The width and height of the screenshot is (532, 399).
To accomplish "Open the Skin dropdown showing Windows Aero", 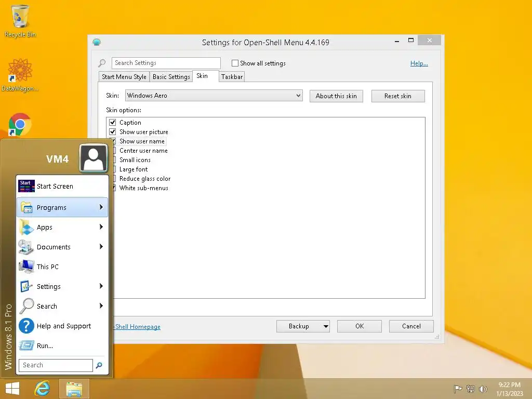I will pyautogui.click(x=214, y=96).
